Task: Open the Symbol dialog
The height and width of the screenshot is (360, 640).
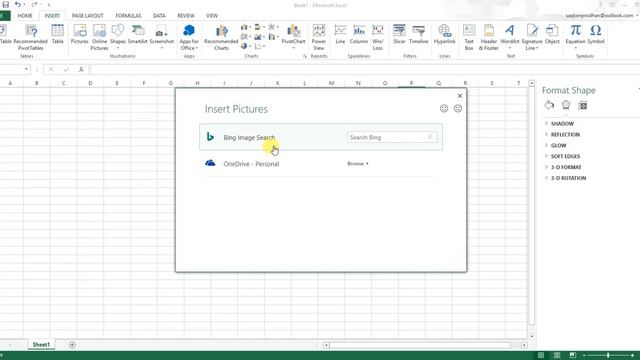Action: [x=596, y=34]
